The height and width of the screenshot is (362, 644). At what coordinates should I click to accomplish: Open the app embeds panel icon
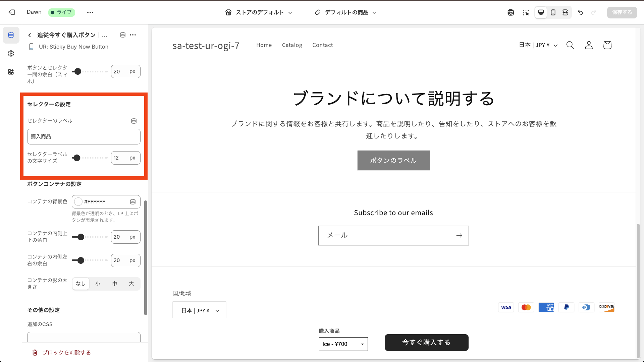11,72
